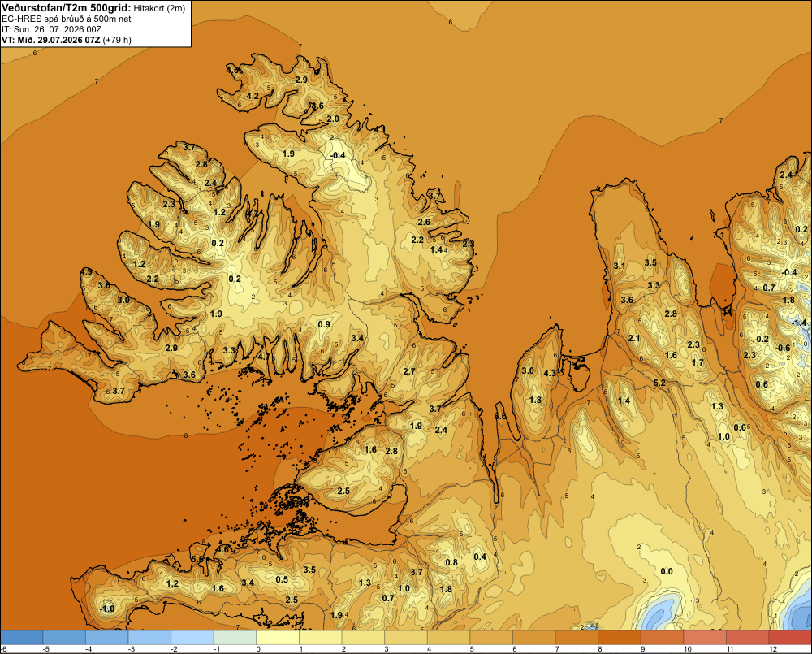Click the 'IT: Sun. 26. 07. 2026 00Z' line
Screen dimensions: 812x654
click(52, 29)
